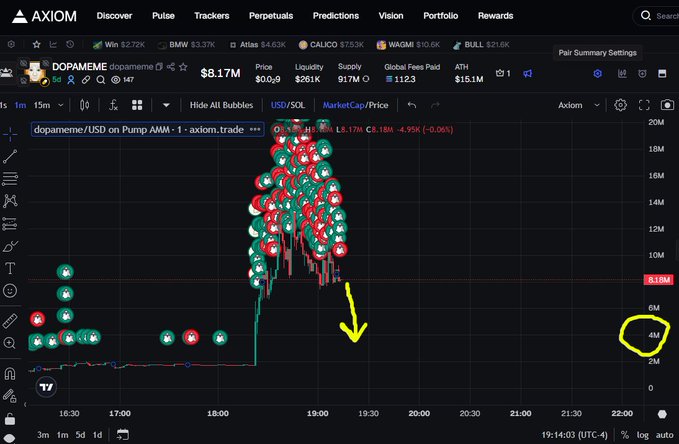Open the Predictions section
The image size is (679, 444).
point(336,16)
